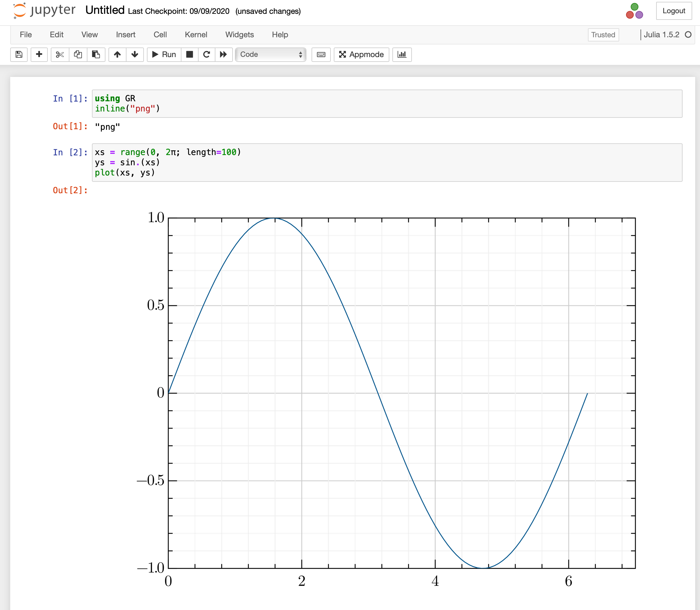The image size is (700, 610).
Task: Open the command palette keyboard icon
Action: (x=321, y=54)
